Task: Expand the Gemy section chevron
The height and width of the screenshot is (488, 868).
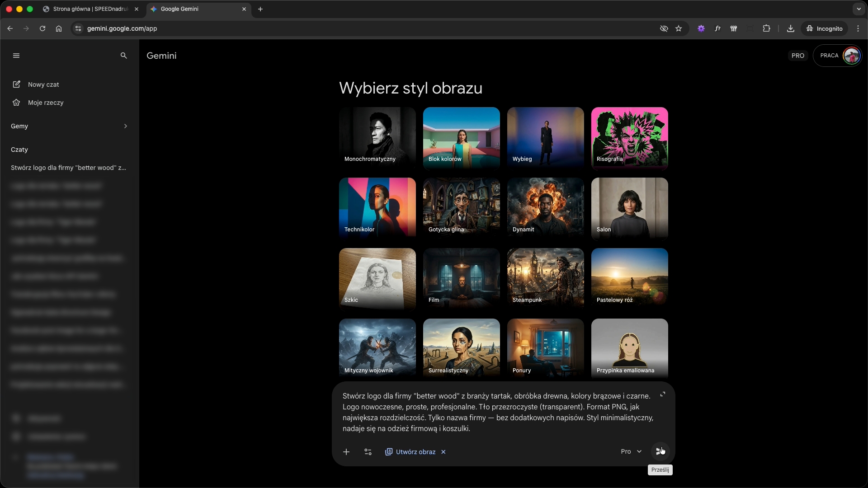Action: pyautogui.click(x=126, y=126)
